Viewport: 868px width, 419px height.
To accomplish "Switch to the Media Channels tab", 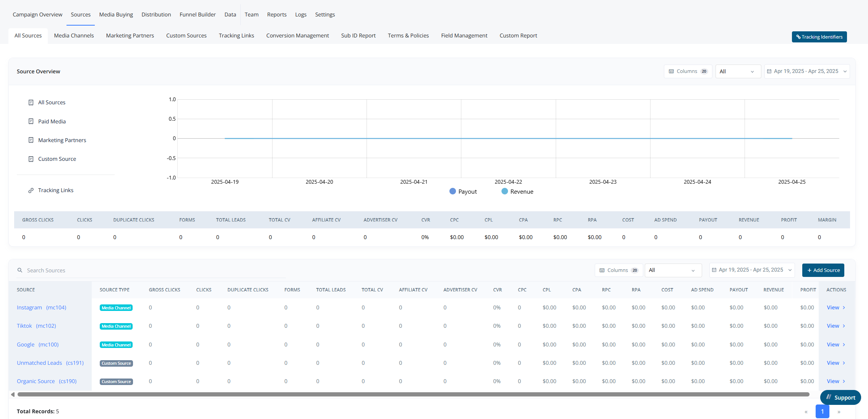I will pos(74,36).
